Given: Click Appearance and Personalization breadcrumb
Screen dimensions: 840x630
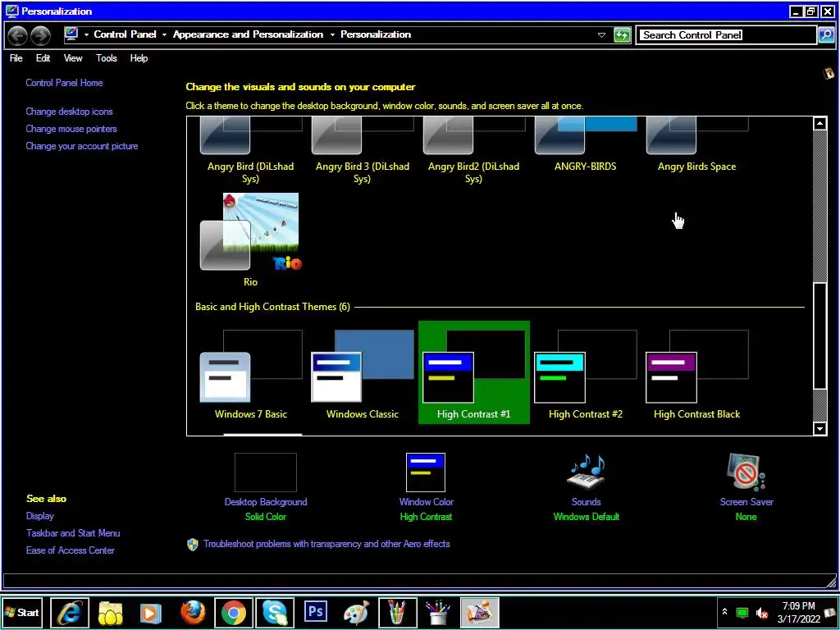Looking at the screenshot, I should tap(248, 34).
